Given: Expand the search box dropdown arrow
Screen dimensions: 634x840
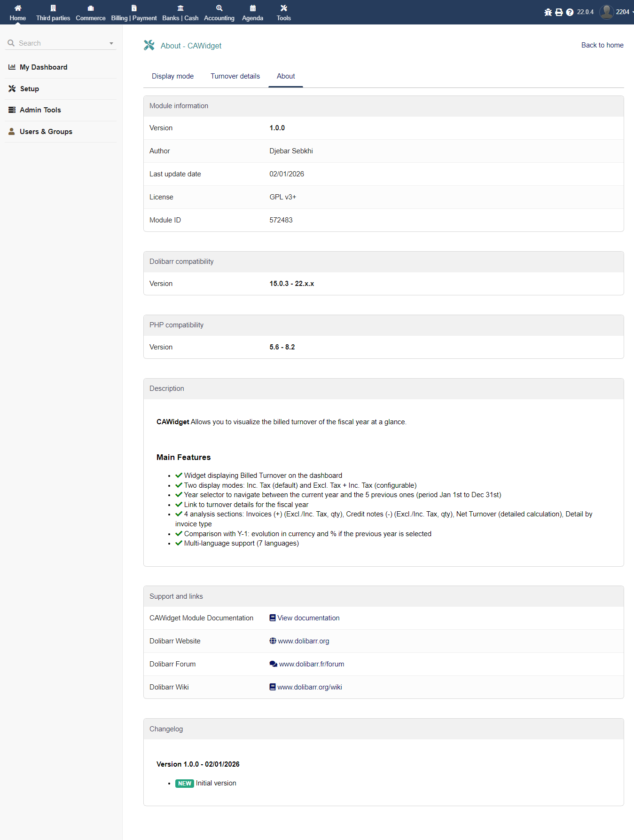Looking at the screenshot, I should click(x=111, y=43).
